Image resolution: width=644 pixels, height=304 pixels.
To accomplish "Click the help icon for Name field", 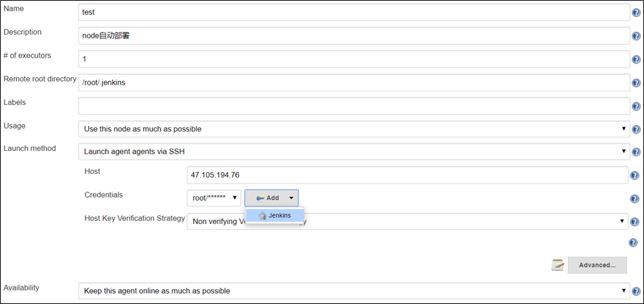I will (635, 14).
